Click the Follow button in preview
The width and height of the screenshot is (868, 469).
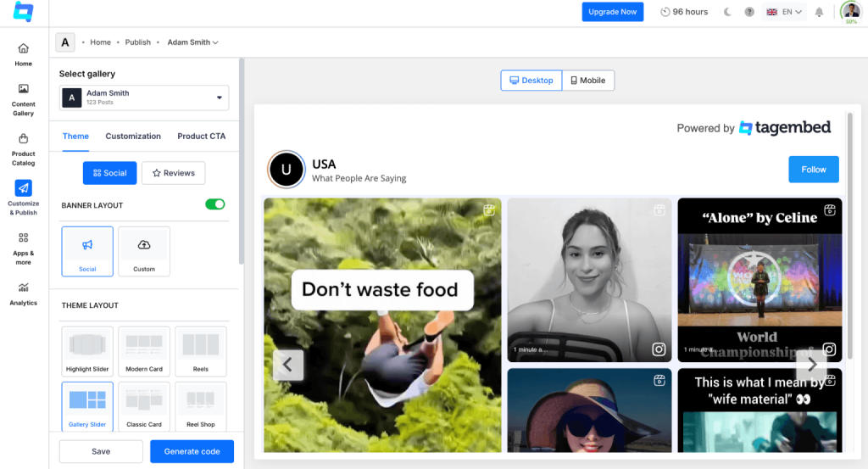click(x=813, y=170)
